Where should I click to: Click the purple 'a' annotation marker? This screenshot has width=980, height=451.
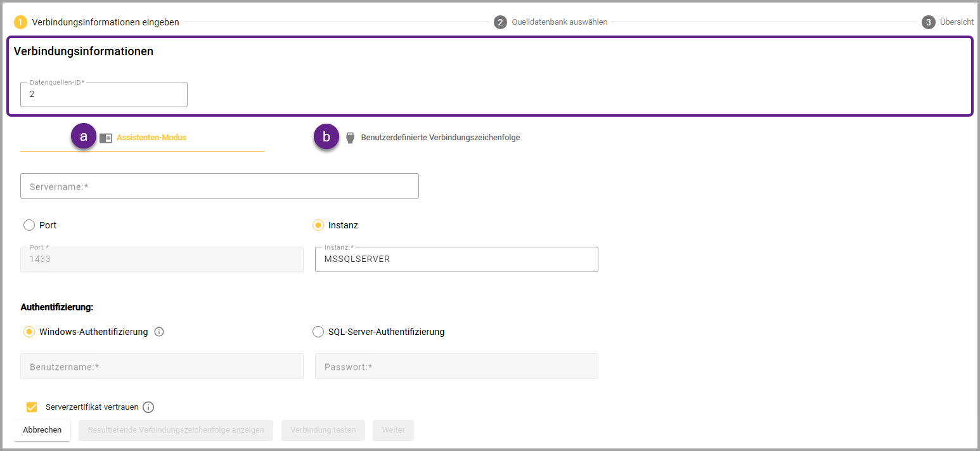tap(83, 136)
